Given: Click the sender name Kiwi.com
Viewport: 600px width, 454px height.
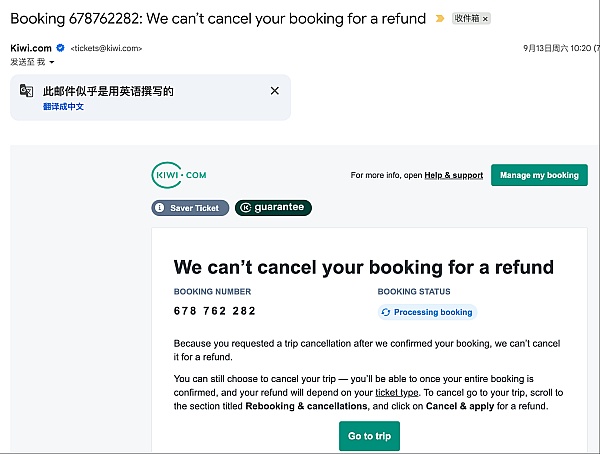Looking at the screenshot, I should point(32,48).
